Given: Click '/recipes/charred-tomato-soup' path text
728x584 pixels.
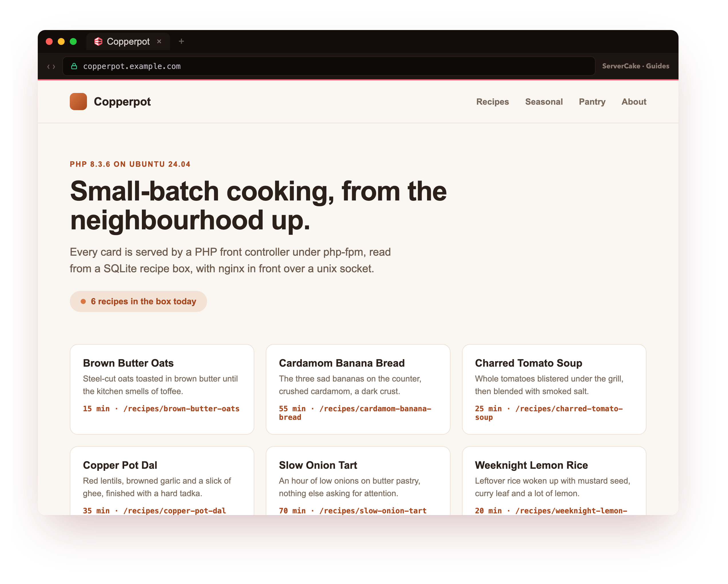Looking at the screenshot, I should point(549,413).
